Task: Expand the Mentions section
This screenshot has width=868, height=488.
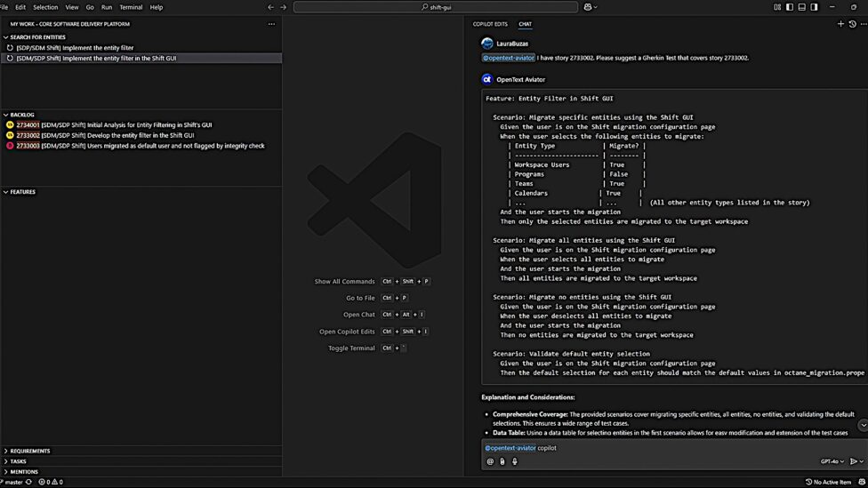Action: coord(24,472)
